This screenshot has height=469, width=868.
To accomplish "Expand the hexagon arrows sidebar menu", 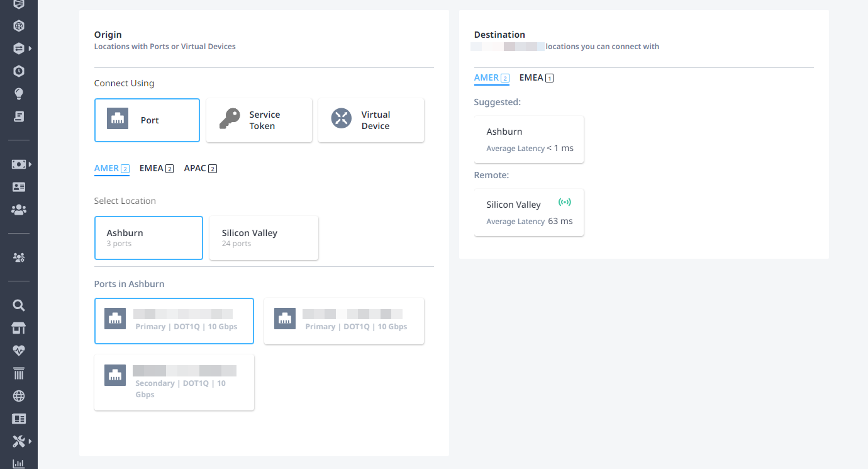I will (21, 48).
